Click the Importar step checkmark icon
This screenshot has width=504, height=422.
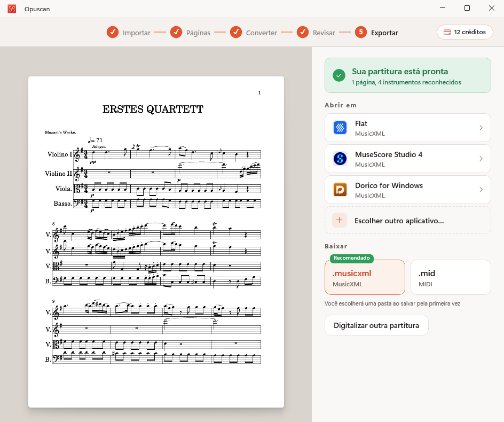coord(113,32)
